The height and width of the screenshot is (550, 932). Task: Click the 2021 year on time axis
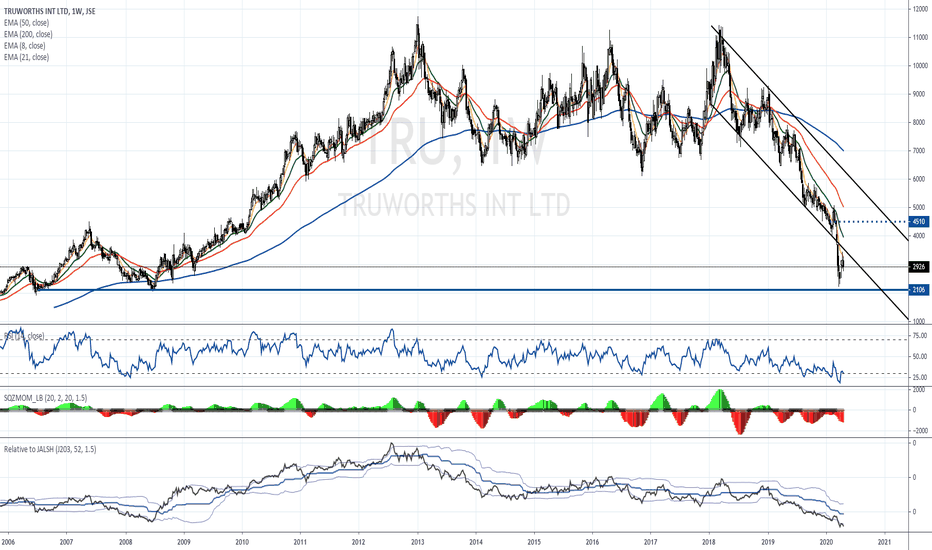[884, 542]
